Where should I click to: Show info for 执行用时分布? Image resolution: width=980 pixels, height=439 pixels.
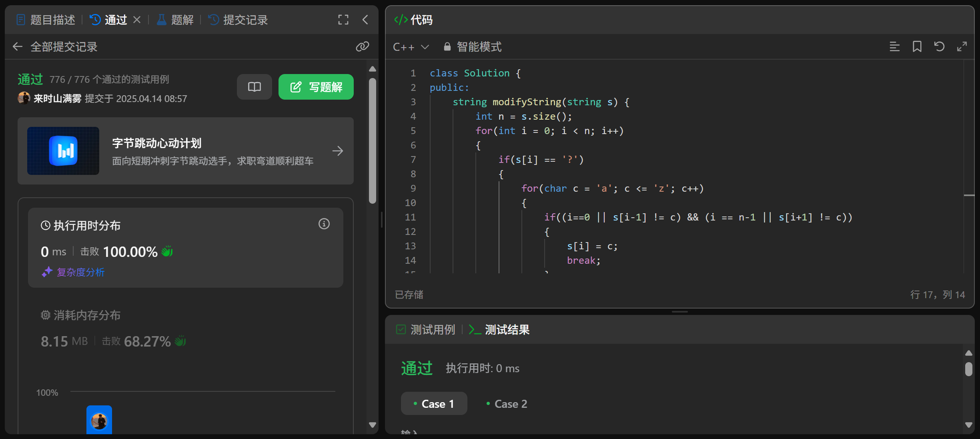point(324,224)
